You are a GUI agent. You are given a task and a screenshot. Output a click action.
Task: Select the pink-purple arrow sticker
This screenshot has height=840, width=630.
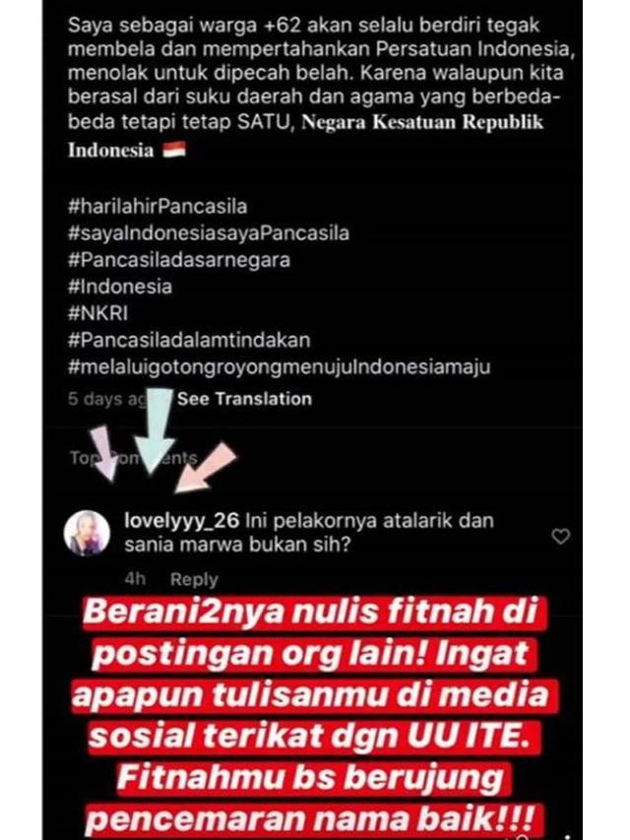(104, 453)
